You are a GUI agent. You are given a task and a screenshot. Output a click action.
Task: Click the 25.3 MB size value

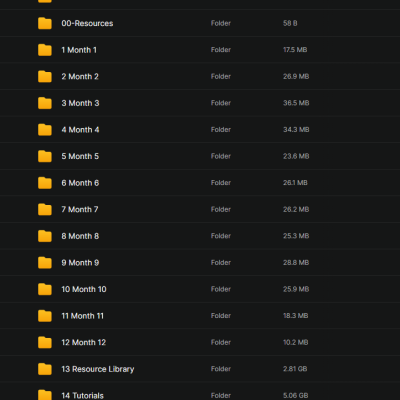click(x=296, y=236)
